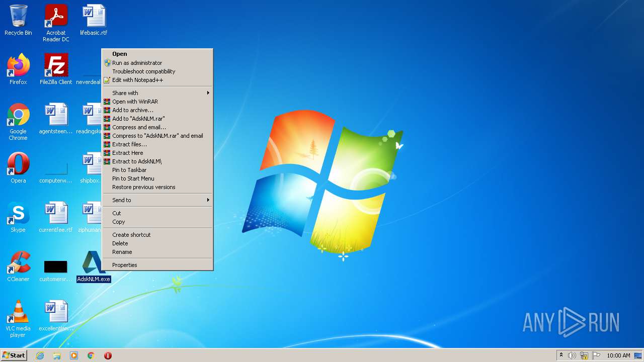Choose Edit with Notepad++
This screenshot has width=644, height=362.
157,80
